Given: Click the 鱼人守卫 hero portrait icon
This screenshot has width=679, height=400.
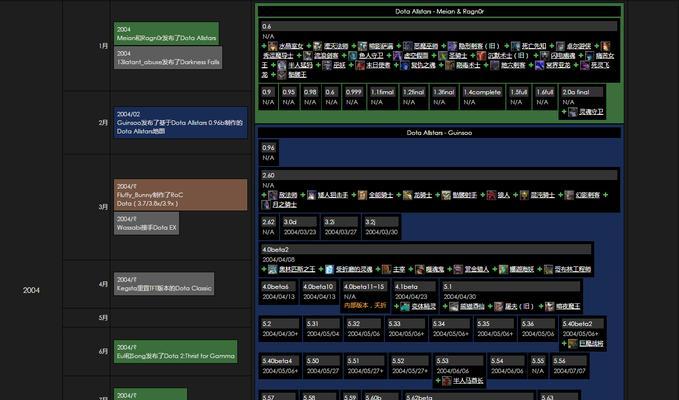Looking at the screenshot, I should click(x=352, y=55).
